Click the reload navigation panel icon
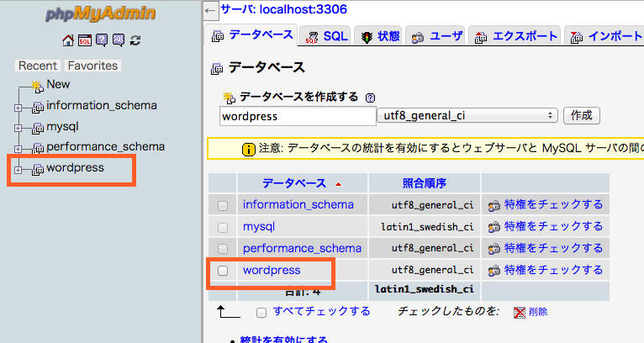This screenshot has height=343, width=644. tap(135, 40)
